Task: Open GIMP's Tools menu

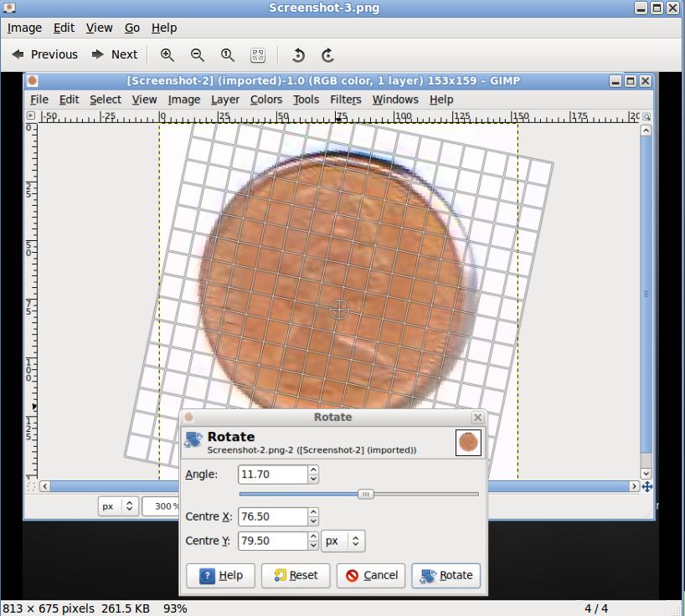Action: [306, 100]
